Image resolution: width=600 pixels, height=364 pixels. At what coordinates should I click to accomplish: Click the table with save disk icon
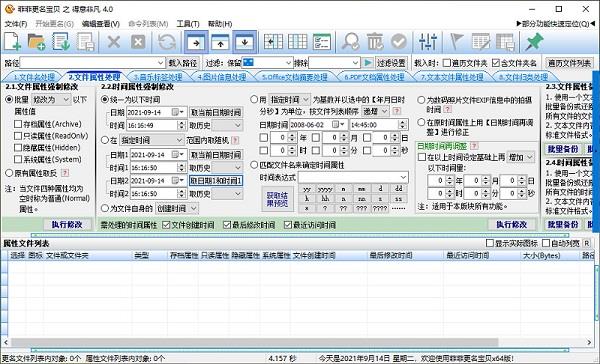click(x=505, y=42)
